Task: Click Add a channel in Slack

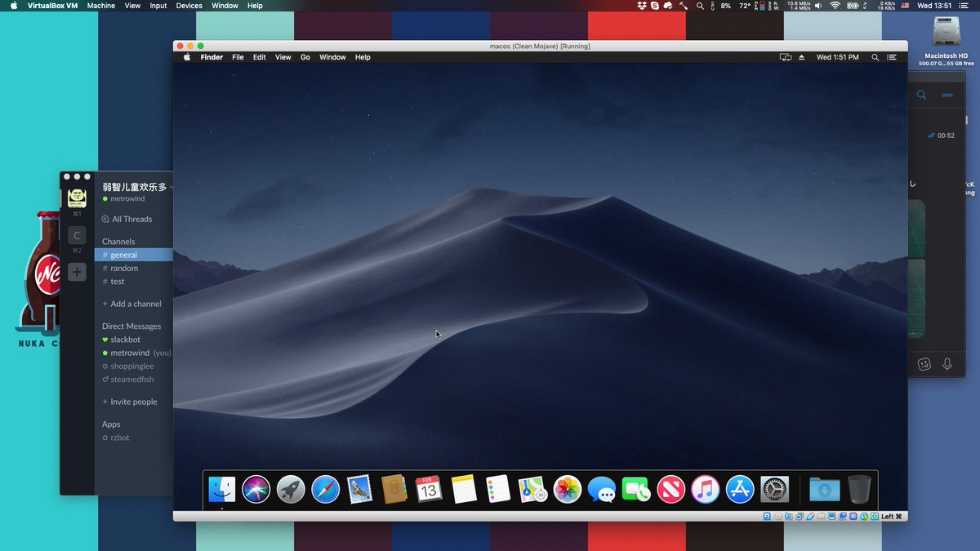Action: (x=136, y=304)
